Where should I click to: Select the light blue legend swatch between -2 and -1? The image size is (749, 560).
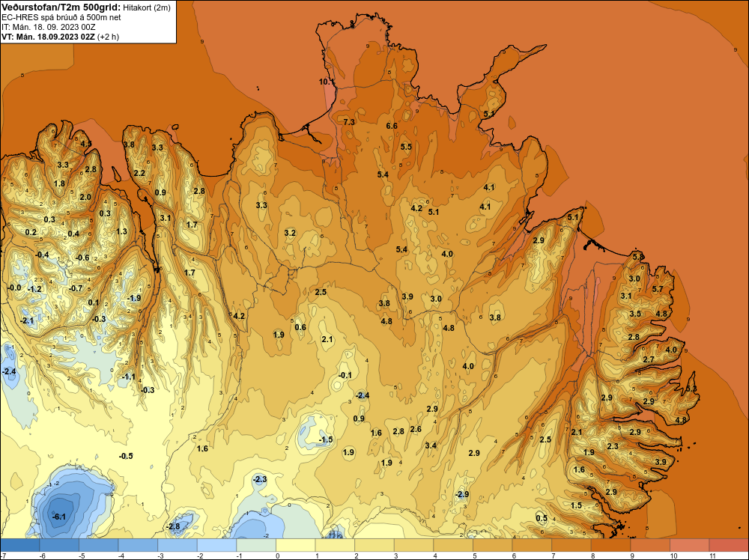click(x=216, y=545)
